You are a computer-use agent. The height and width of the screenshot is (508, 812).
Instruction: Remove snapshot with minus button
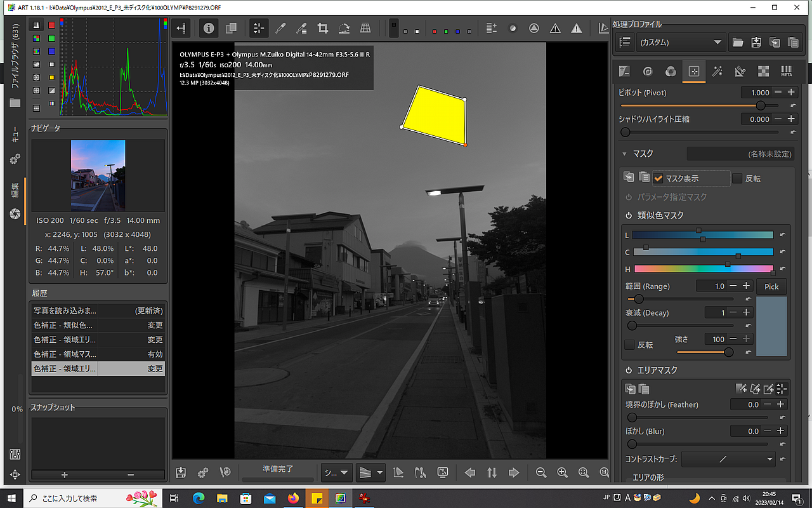[131, 475]
